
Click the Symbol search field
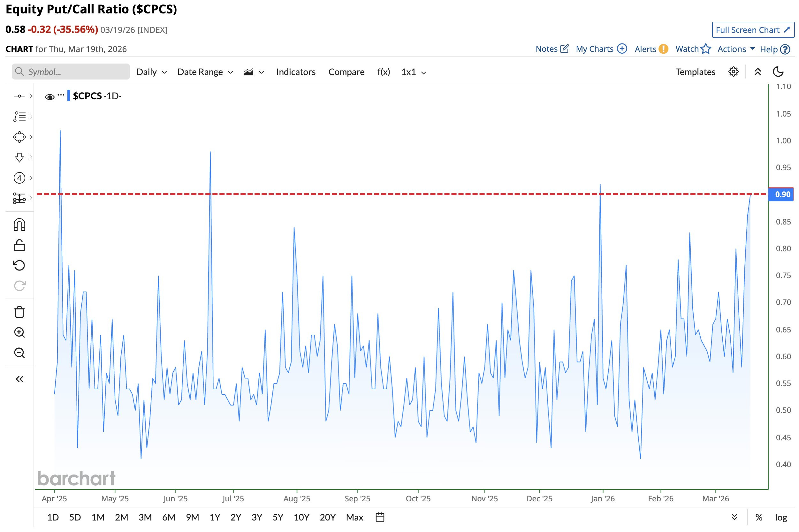71,72
